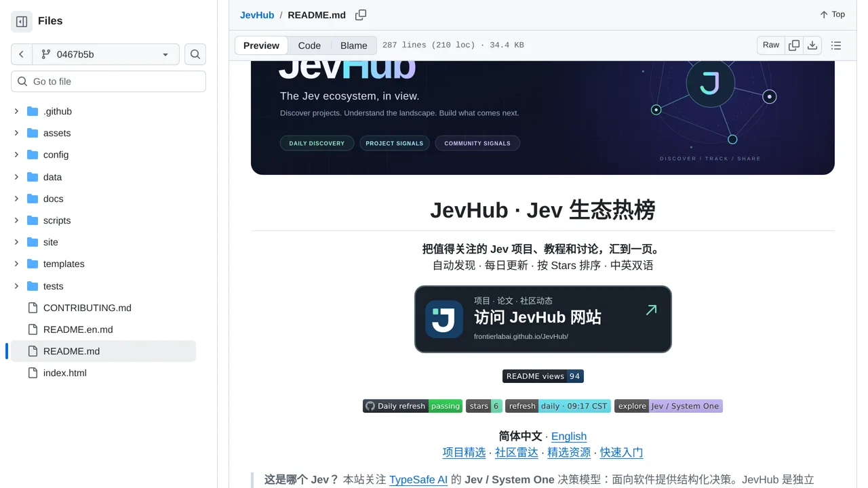Click the COMMUNITY SIGNALS pill in banner
Screen dimensions: 868x488
[477, 143]
